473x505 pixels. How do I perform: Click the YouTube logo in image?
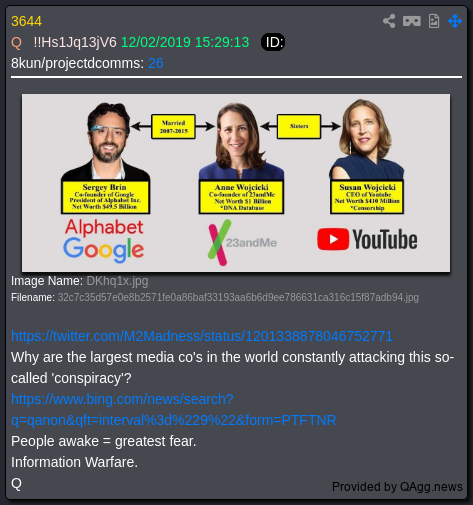367,239
